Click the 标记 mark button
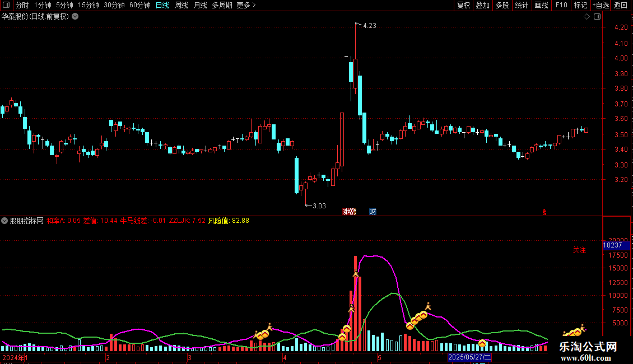This screenshot has width=633, height=364. pyautogui.click(x=580, y=5)
